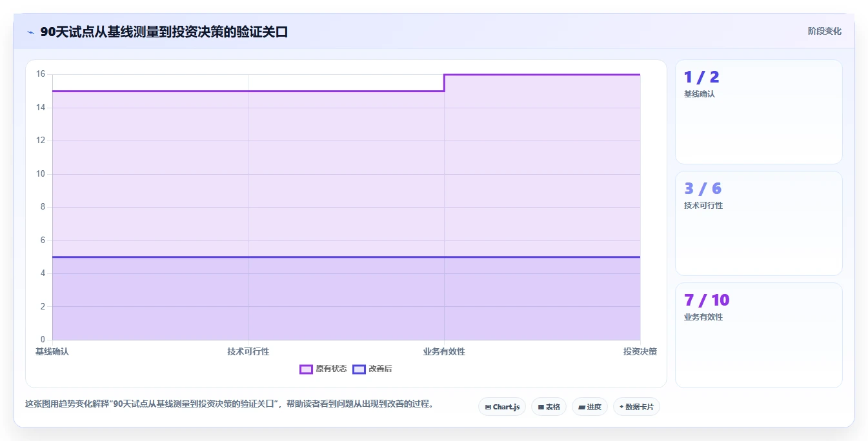Screen dimensions: 868x441
Task: Click the 技术可行性 x-axis label
Action: tap(248, 351)
